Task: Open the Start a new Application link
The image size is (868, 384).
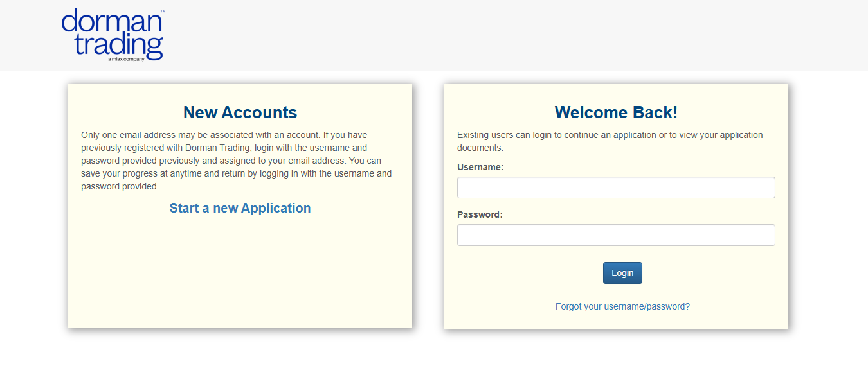Action: 240,208
